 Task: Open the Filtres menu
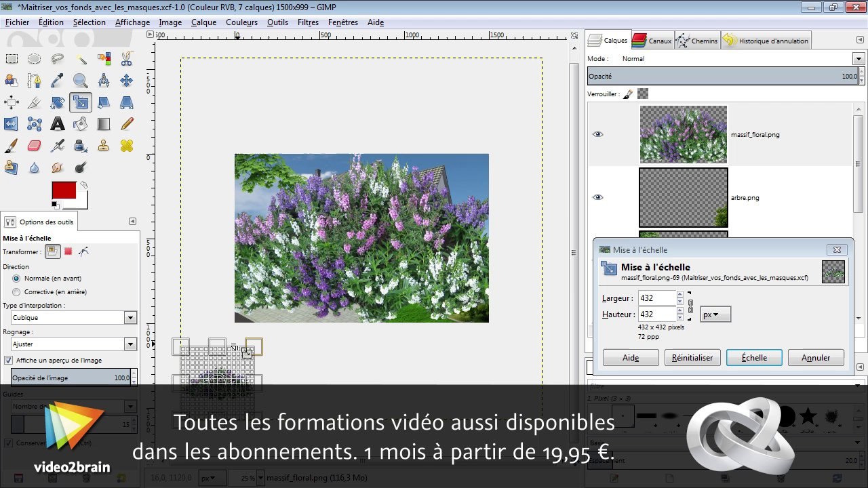(308, 22)
